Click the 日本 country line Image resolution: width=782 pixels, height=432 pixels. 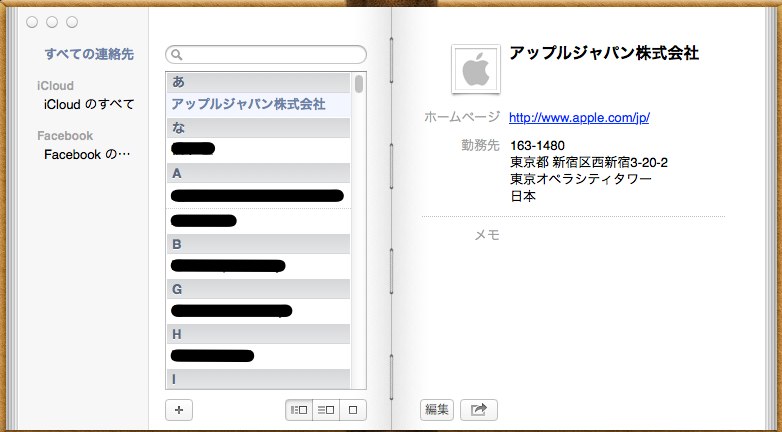(523, 196)
